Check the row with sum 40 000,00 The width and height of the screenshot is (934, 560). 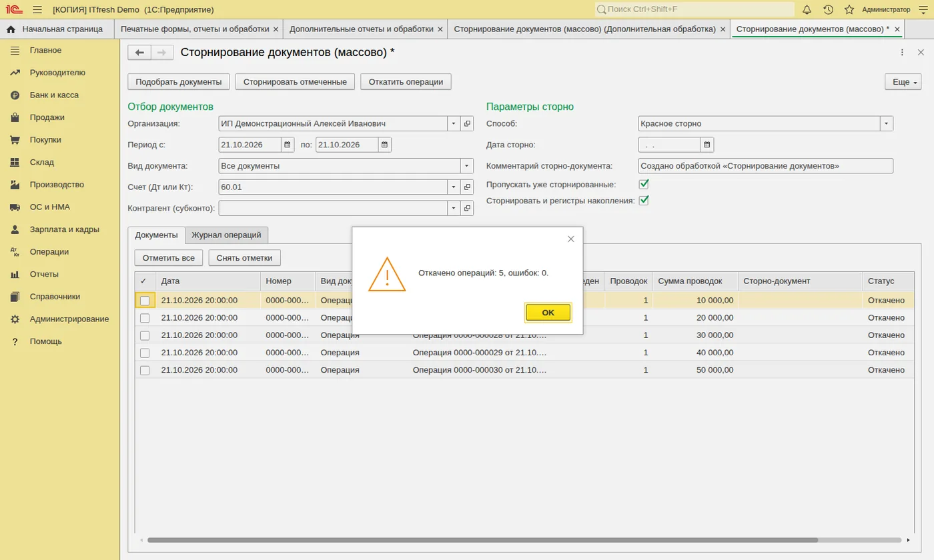(x=145, y=353)
